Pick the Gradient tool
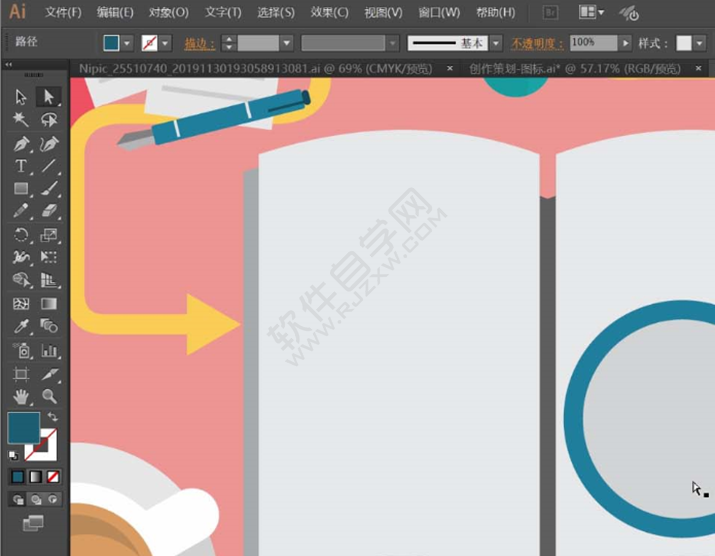Screen dimensions: 715x556 [x=48, y=304]
